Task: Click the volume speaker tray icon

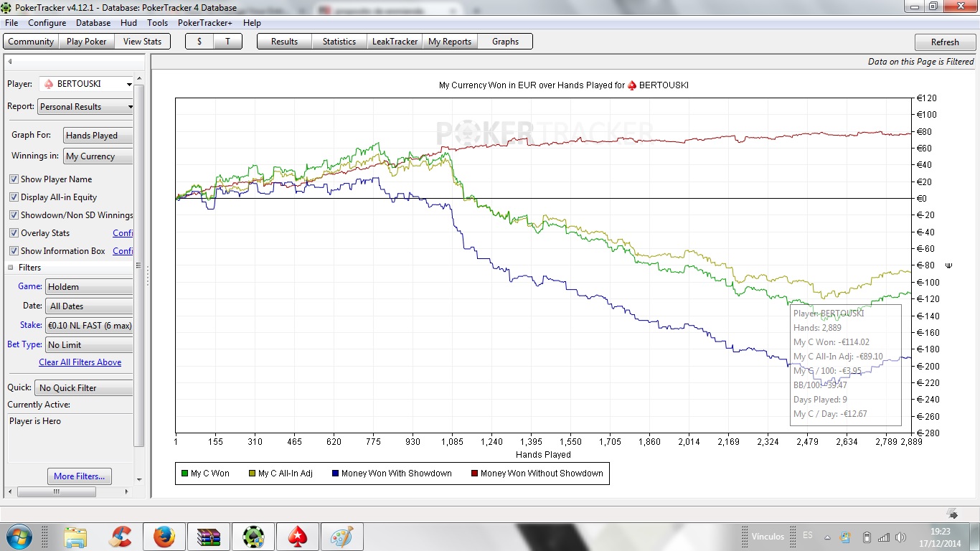Action: click(902, 537)
